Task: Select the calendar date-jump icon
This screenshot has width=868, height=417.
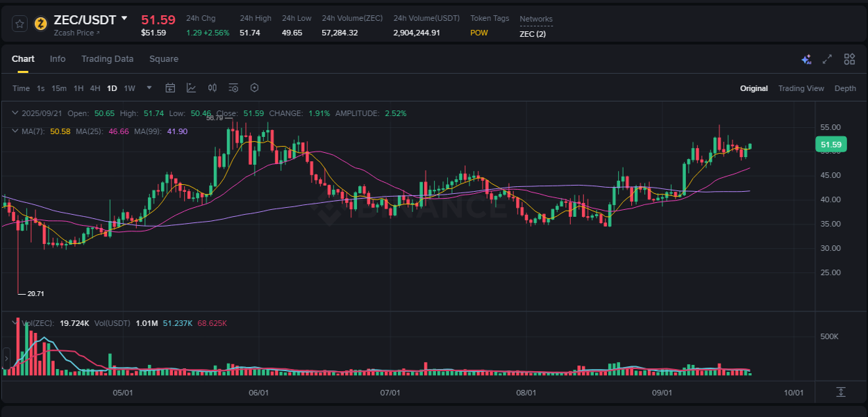Action: pos(170,88)
